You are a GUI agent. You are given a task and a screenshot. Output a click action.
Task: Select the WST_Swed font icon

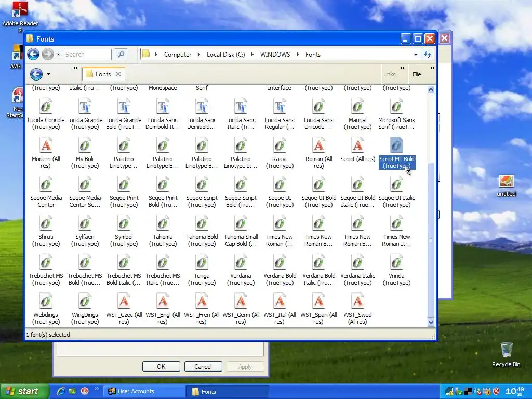click(x=357, y=302)
